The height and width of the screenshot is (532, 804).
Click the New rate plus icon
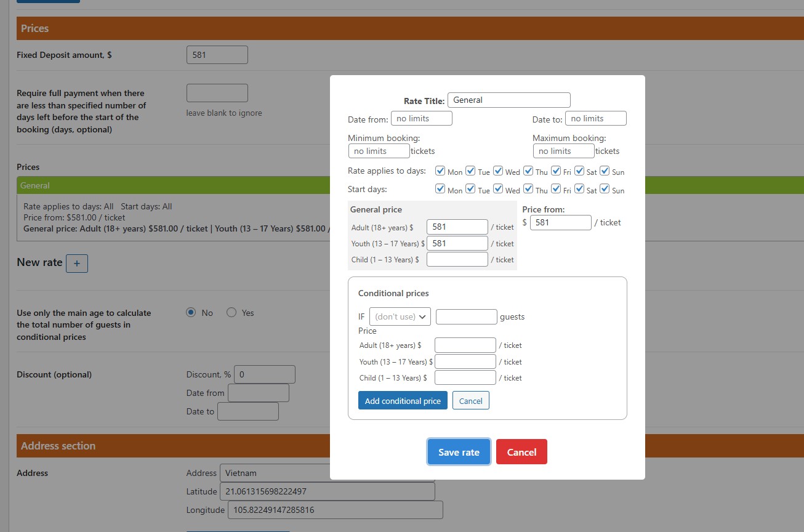tap(77, 264)
